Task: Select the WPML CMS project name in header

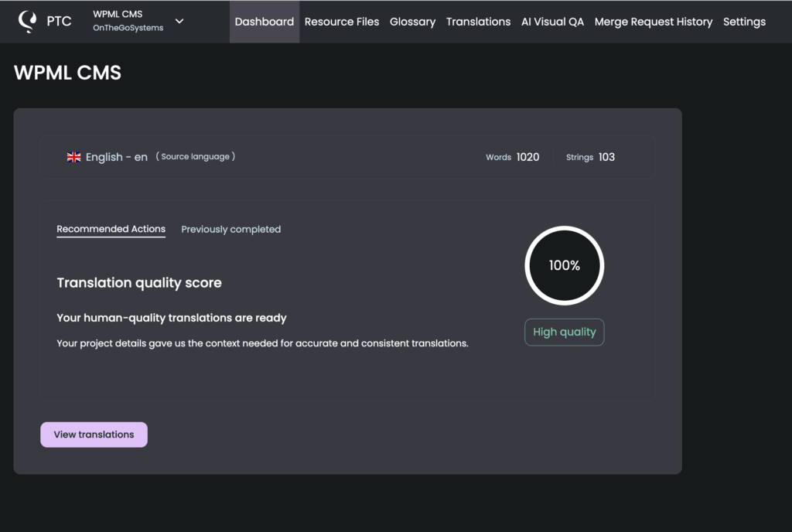Action: pos(118,14)
